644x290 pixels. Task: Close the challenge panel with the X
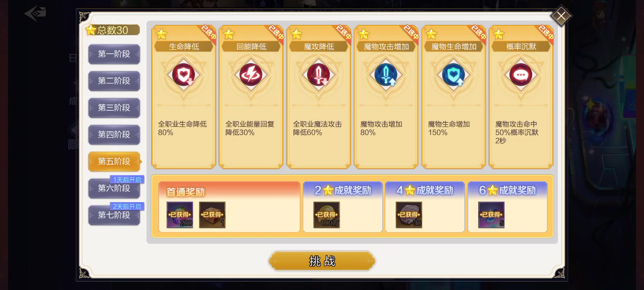pos(561,16)
